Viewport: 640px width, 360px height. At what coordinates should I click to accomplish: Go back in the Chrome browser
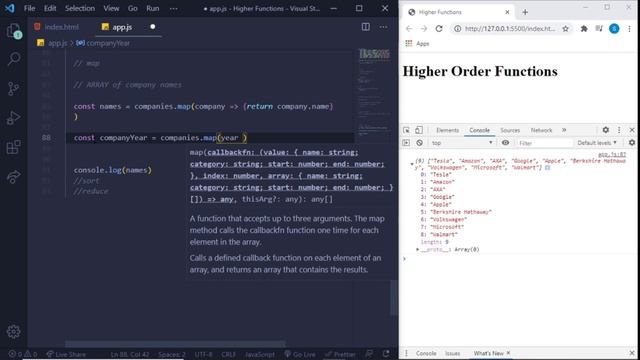point(409,29)
